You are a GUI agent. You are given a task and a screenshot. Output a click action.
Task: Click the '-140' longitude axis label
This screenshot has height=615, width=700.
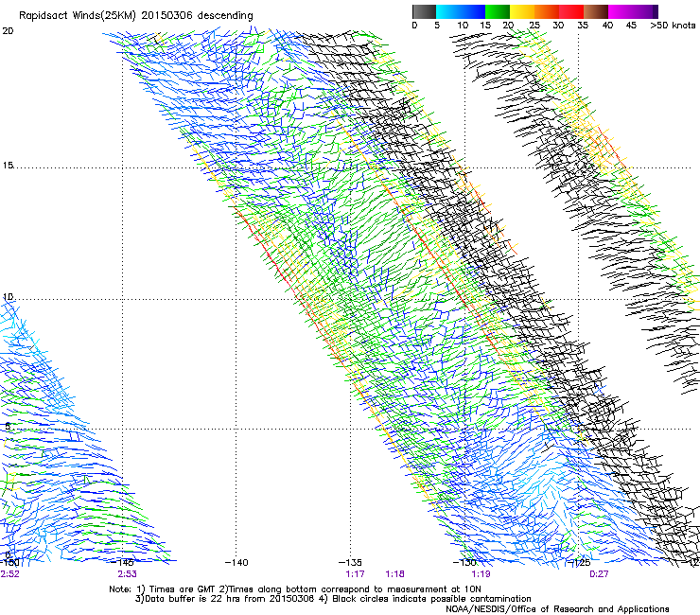click(x=236, y=562)
